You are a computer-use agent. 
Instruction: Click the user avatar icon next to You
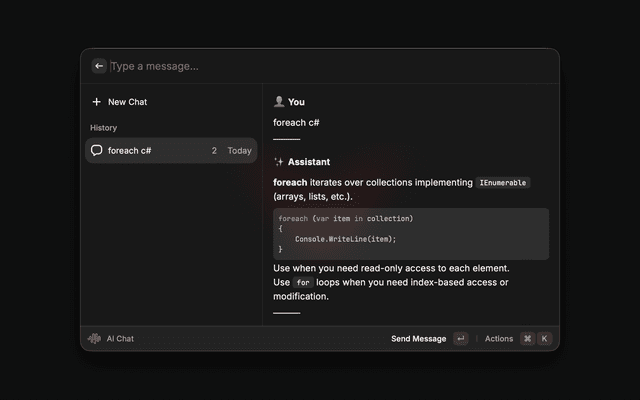click(x=279, y=102)
